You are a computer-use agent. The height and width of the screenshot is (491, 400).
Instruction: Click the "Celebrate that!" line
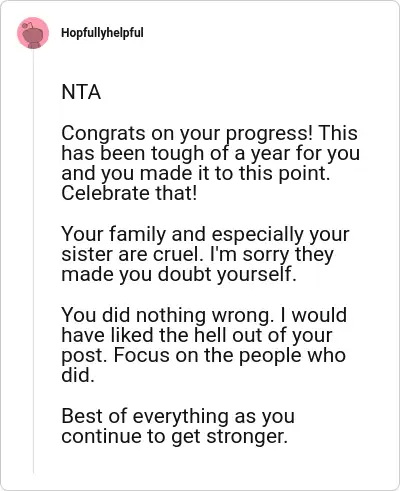click(x=129, y=193)
